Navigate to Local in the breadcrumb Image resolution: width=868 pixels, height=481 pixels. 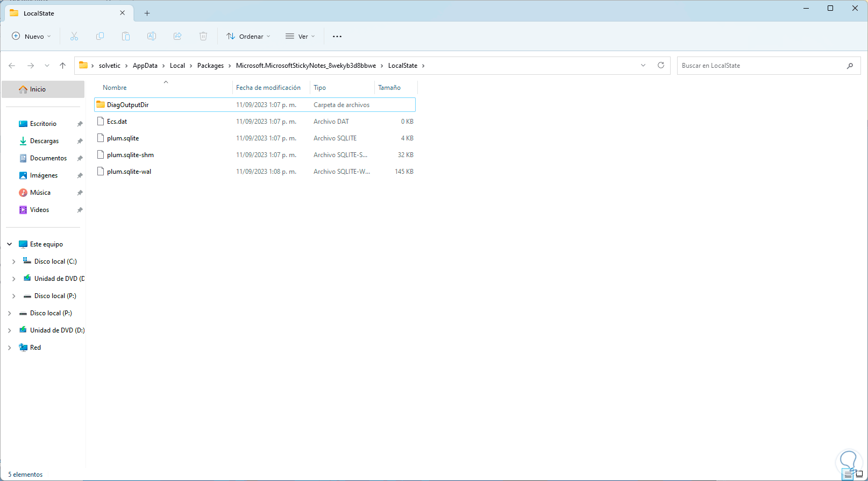click(x=177, y=66)
